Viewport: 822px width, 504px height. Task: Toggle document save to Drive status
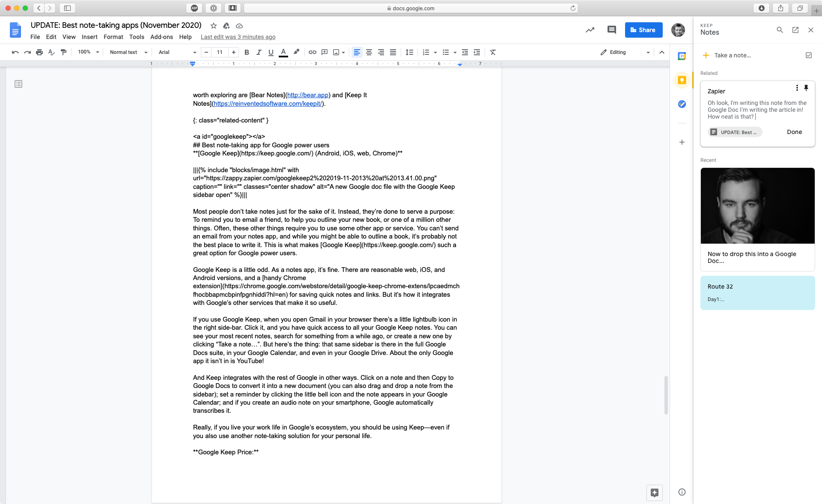click(239, 26)
